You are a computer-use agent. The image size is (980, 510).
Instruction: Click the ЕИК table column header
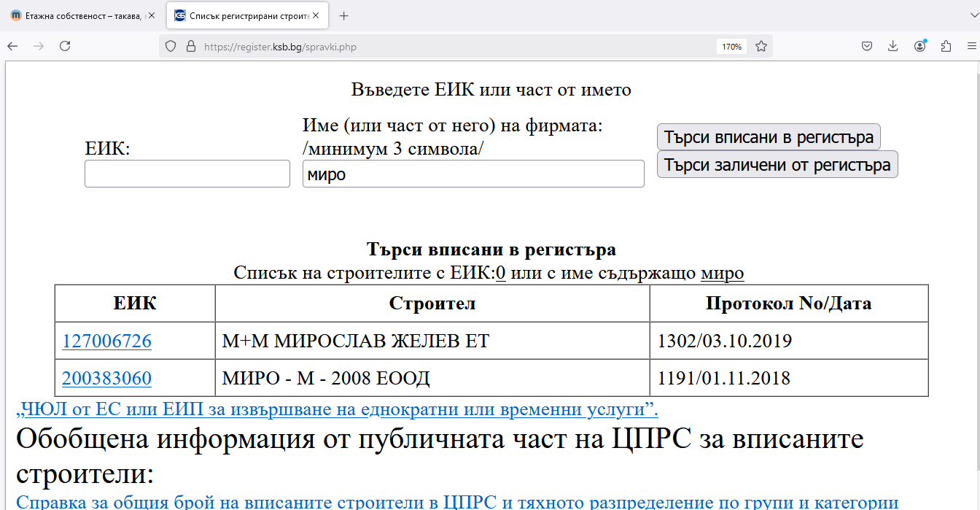coord(135,304)
